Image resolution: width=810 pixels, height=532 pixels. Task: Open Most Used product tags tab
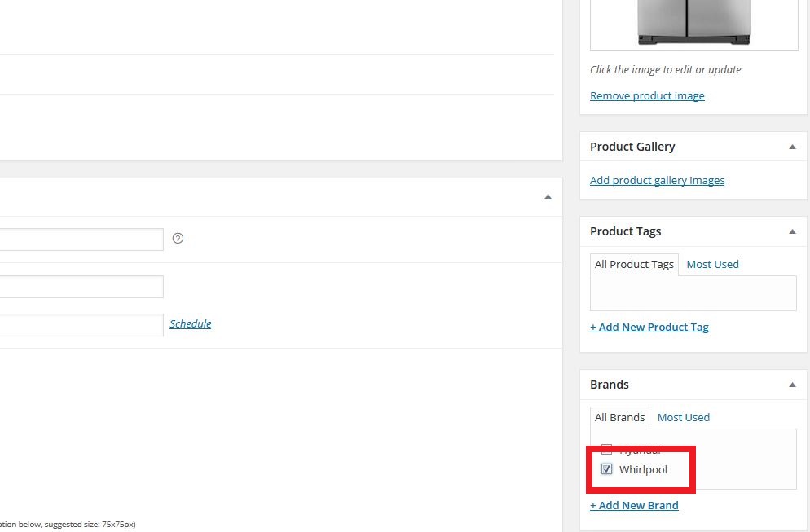coord(712,265)
